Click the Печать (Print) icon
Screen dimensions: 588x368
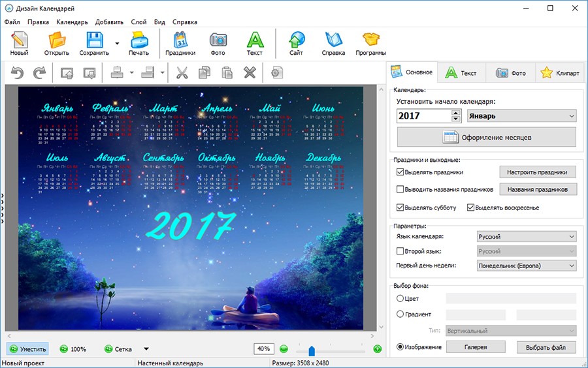pyautogui.click(x=139, y=40)
